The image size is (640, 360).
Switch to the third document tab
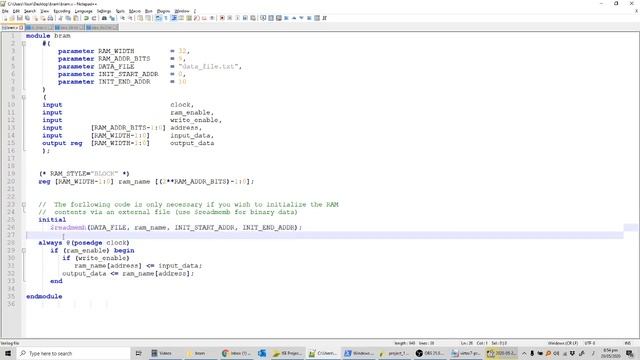[x=69, y=27]
